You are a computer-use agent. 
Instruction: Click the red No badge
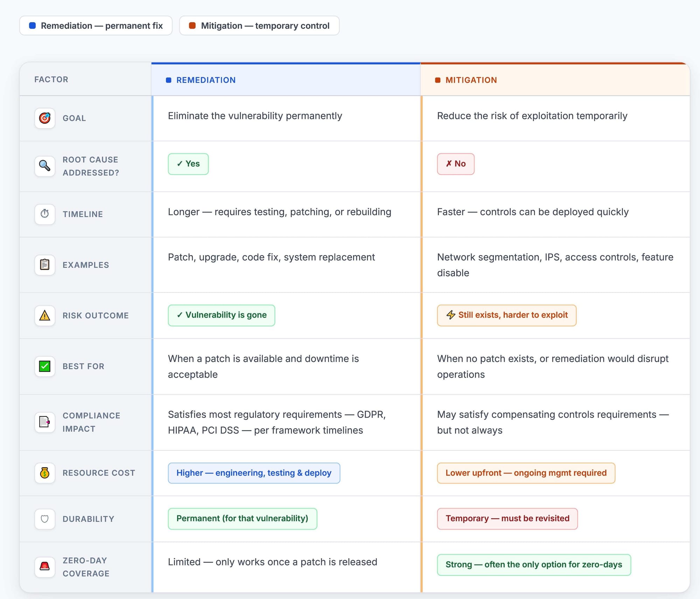455,164
